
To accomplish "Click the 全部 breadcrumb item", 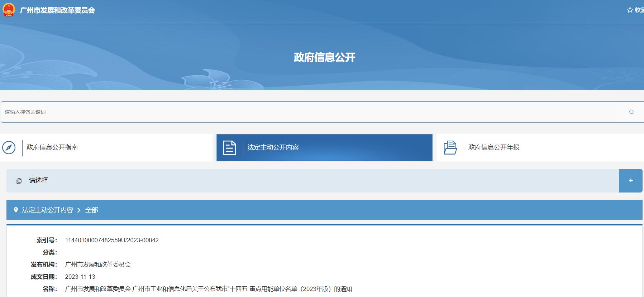I will (91, 210).
